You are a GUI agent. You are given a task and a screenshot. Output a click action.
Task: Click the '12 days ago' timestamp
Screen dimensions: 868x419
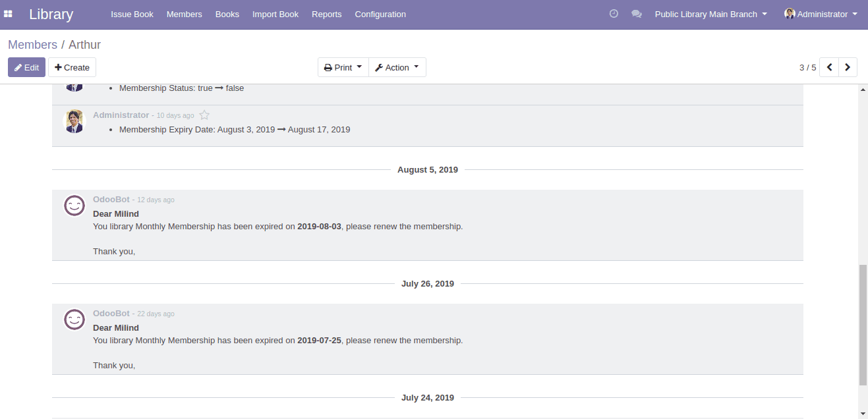click(156, 200)
